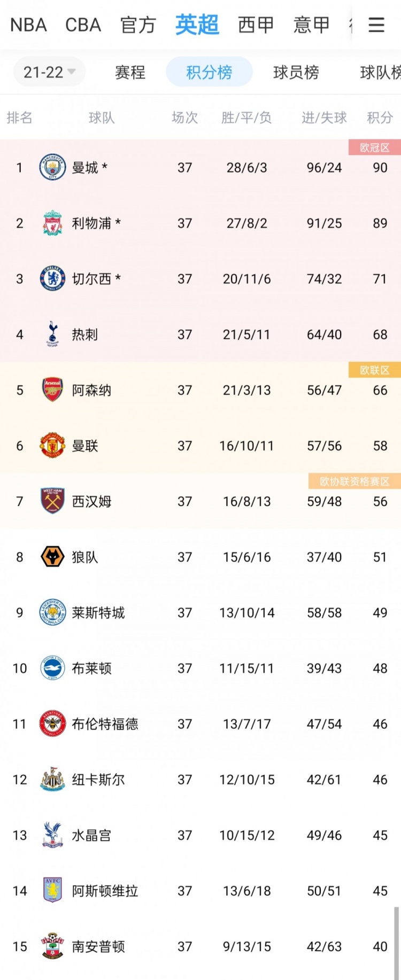This screenshot has width=401, height=980.
Task: Tap the Arsenal cannon crest
Action: pyautogui.click(x=52, y=390)
